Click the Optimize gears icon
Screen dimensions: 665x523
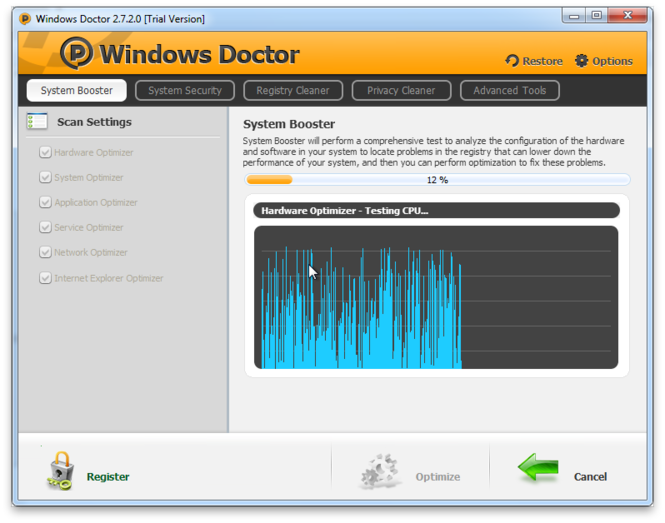pos(380,471)
